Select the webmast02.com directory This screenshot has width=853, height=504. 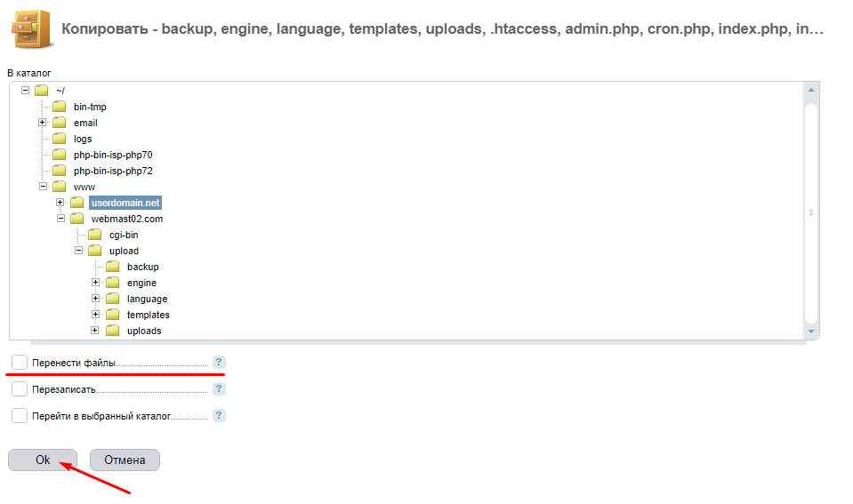126,219
